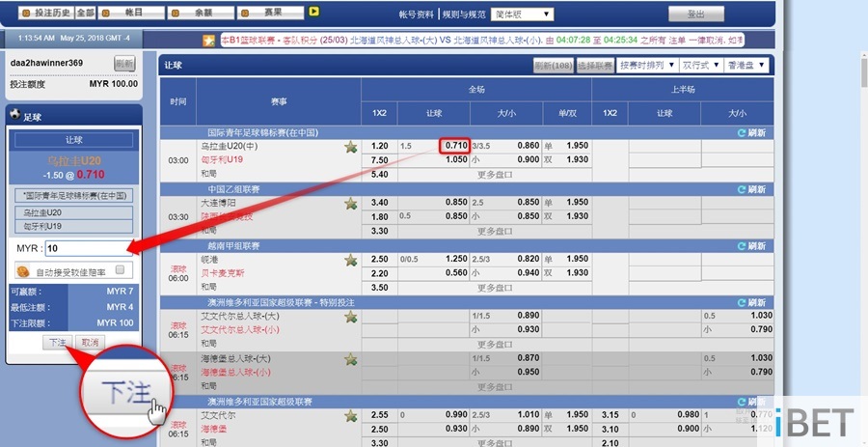This screenshot has height=447, width=868.
Task: Open the 投注历史 tab
Action: (46, 13)
